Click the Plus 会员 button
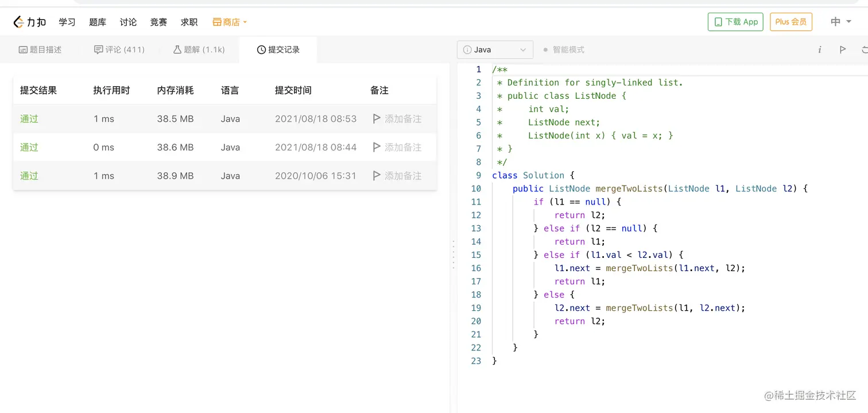This screenshot has width=868, height=413. tap(790, 22)
